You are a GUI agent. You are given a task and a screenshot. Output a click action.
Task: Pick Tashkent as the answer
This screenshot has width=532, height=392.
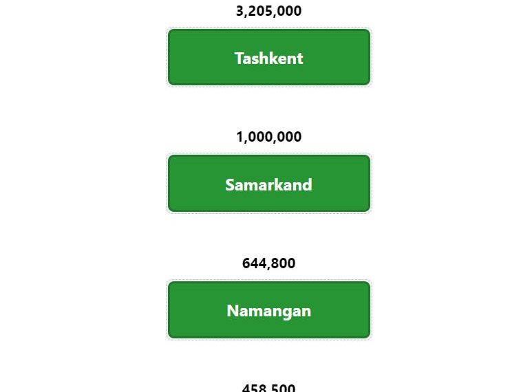[269, 57]
